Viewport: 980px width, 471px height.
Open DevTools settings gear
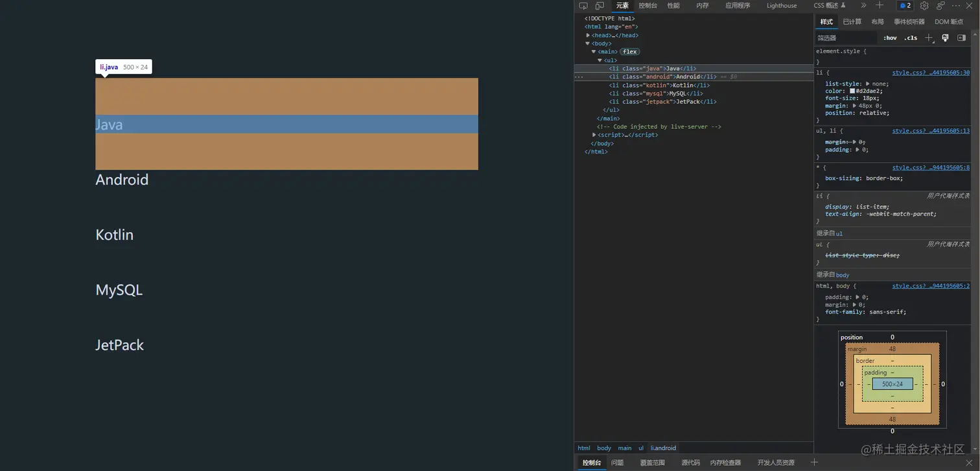click(924, 5)
